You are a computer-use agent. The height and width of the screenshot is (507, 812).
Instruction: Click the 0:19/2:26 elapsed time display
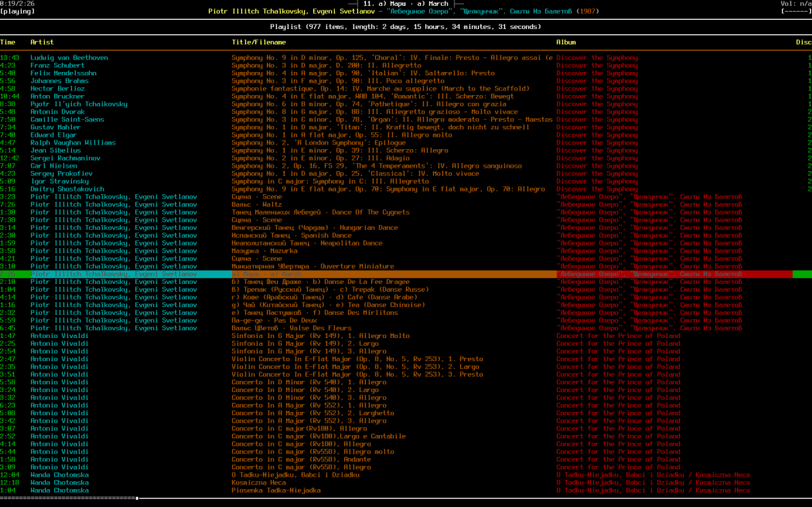[17, 3]
